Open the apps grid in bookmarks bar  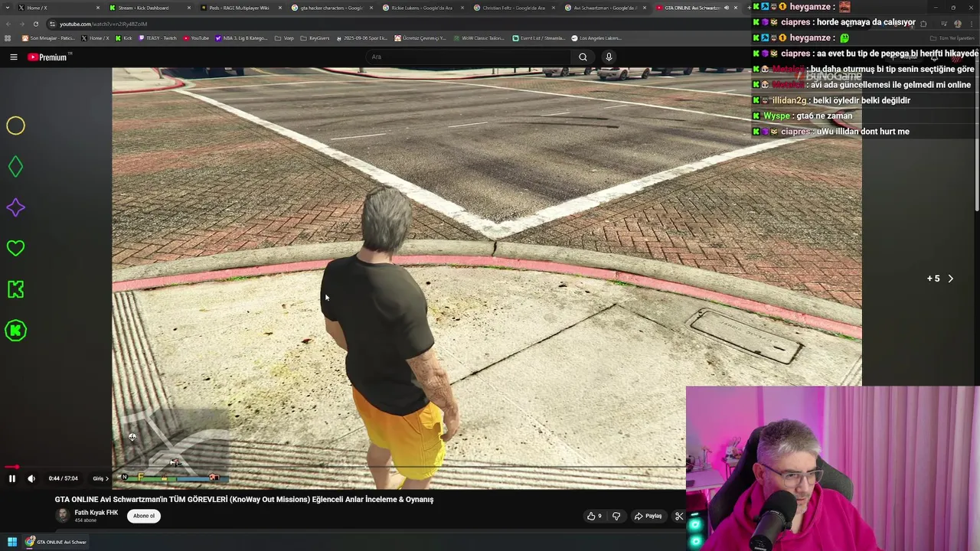8,37
